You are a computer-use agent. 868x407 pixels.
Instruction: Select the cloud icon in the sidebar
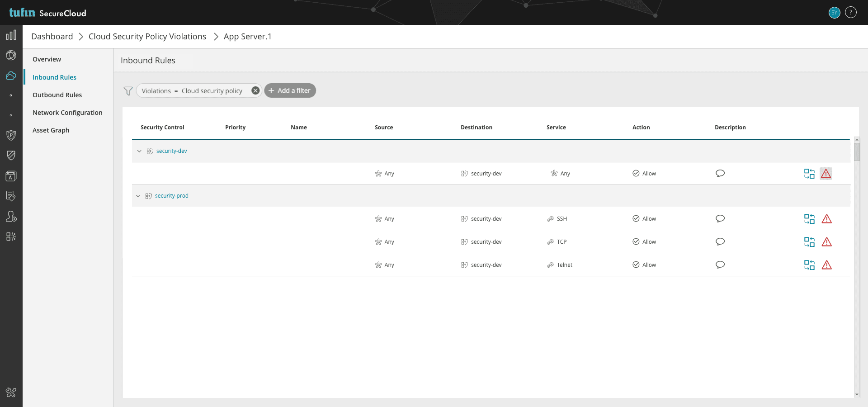11,76
